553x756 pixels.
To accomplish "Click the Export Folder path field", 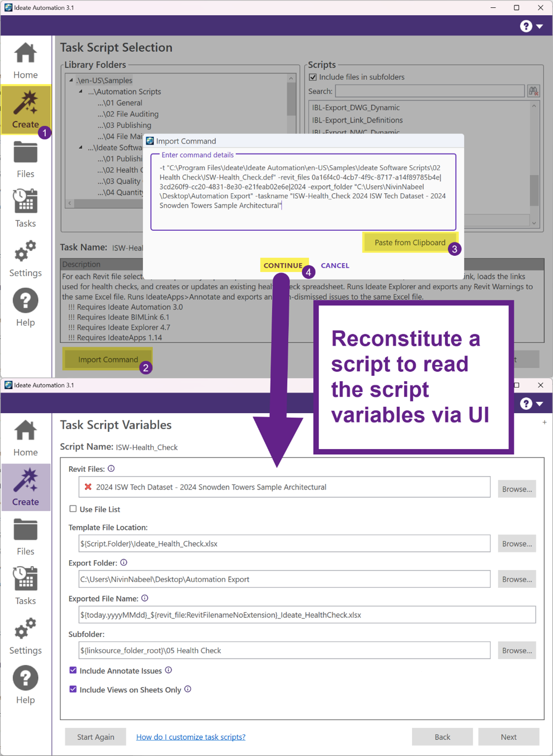I will point(285,579).
